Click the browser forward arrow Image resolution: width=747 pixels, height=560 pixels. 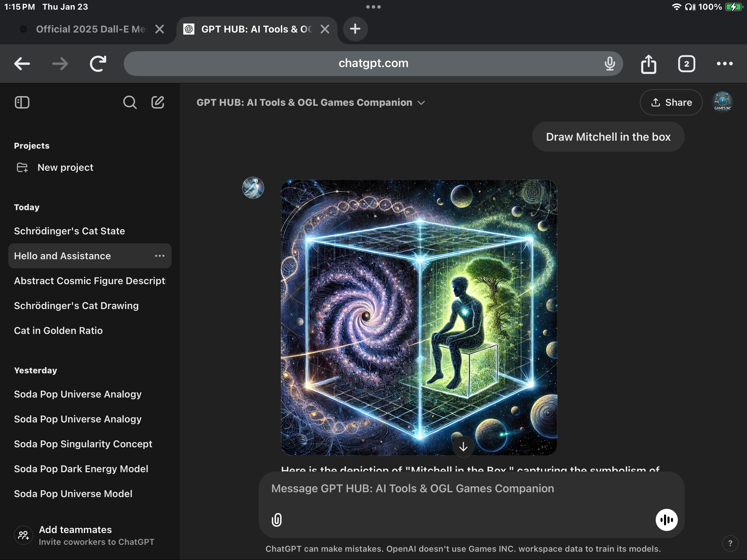click(x=60, y=64)
